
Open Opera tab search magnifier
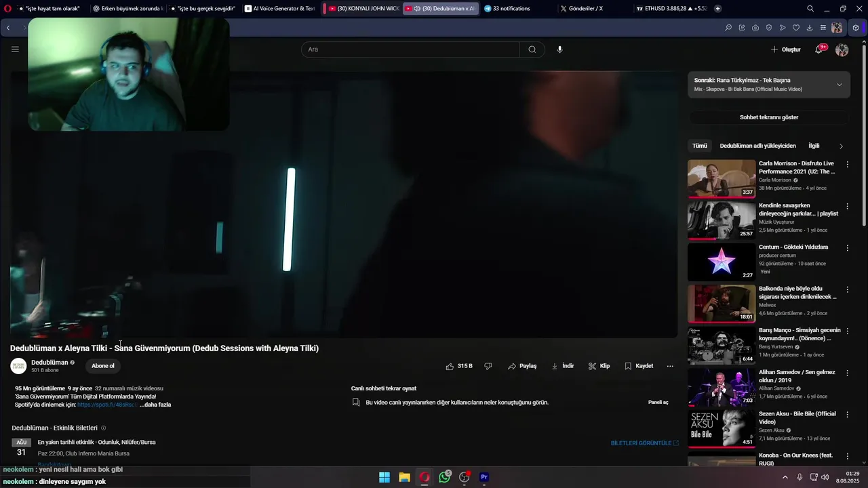click(810, 9)
